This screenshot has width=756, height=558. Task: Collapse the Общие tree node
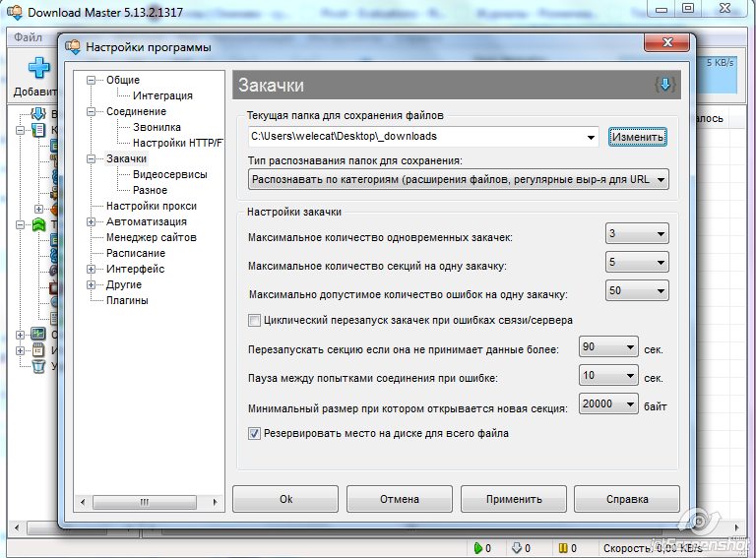coord(91,80)
